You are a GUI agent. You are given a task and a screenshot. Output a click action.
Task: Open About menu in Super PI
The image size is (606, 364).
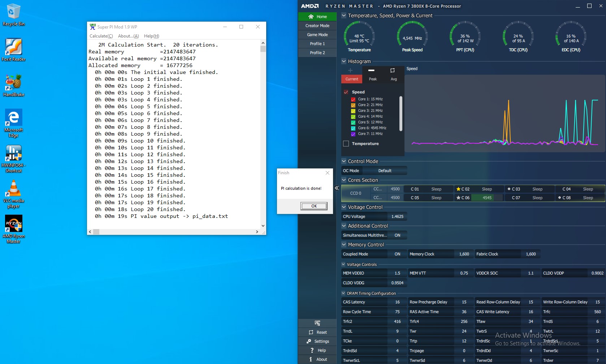pyautogui.click(x=128, y=36)
